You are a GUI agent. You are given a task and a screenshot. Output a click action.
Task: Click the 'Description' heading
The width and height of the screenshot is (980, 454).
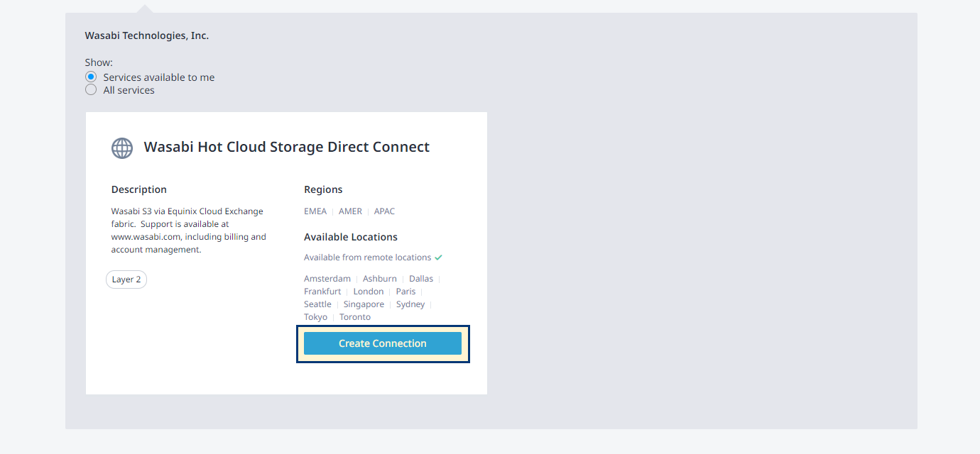tap(139, 189)
